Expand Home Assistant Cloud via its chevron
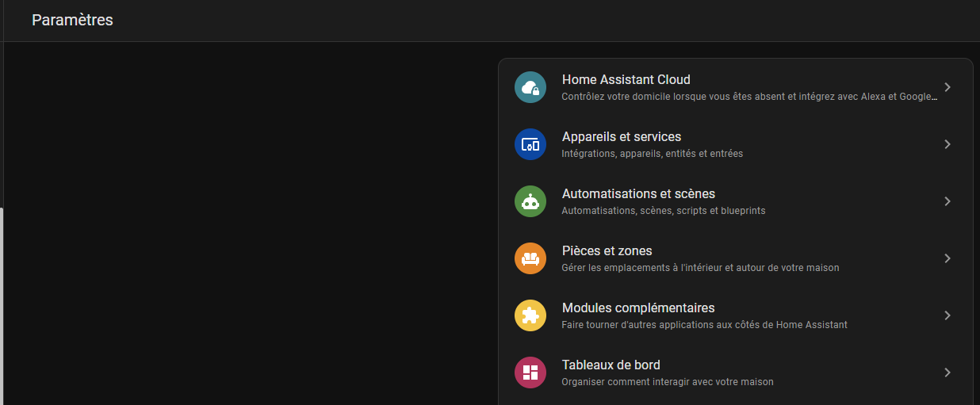The image size is (980, 405). click(947, 87)
